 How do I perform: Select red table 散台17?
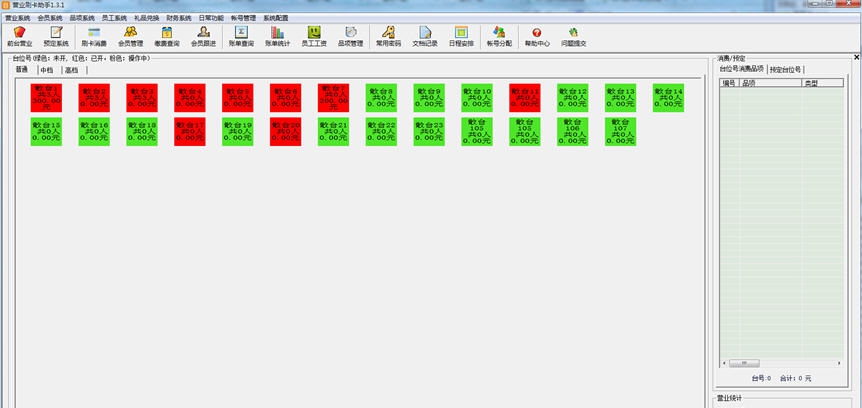(190, 131)
